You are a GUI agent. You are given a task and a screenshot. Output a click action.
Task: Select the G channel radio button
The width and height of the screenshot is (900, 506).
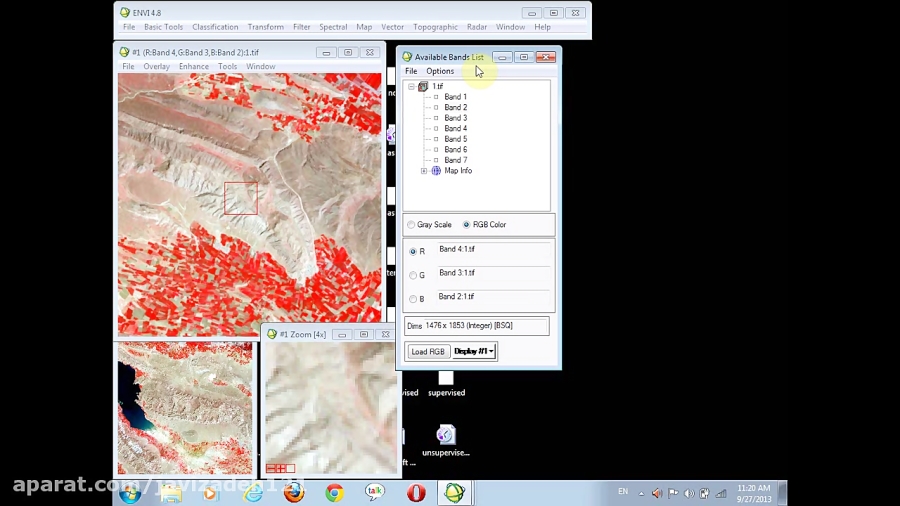pyautogui.click(x=413, y=275)
